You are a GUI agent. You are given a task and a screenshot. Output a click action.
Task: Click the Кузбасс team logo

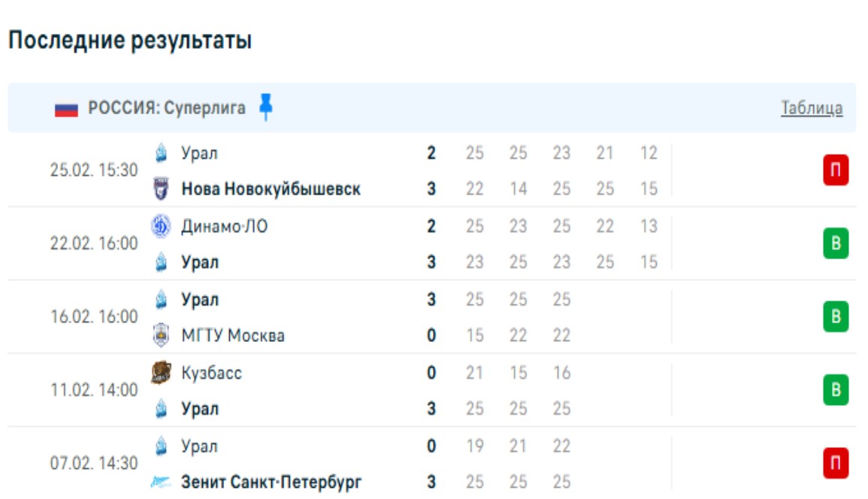pyautogui.click(x=161, y=373)
